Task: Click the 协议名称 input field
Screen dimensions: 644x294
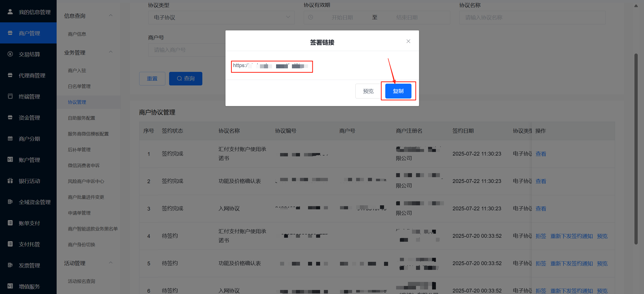Action: 532,17
